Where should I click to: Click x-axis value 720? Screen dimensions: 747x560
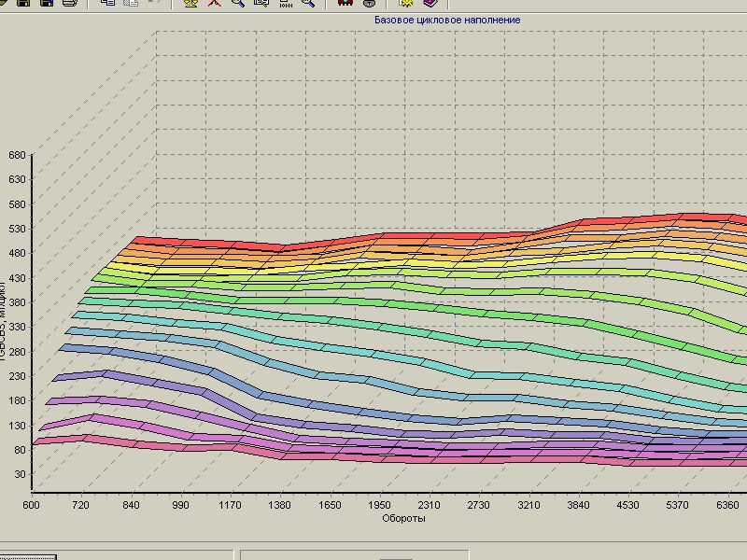(x=81, y=505)
